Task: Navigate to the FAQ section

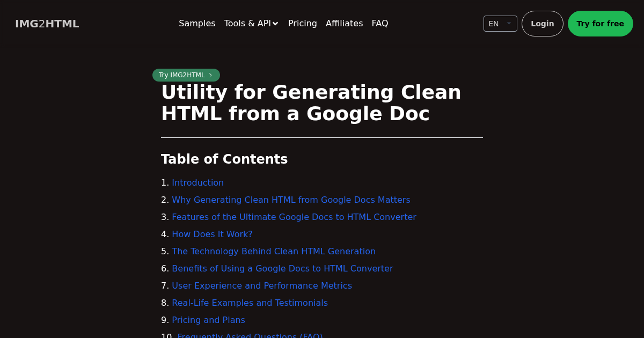Action: pyautogui.click(x=379, y=24)
